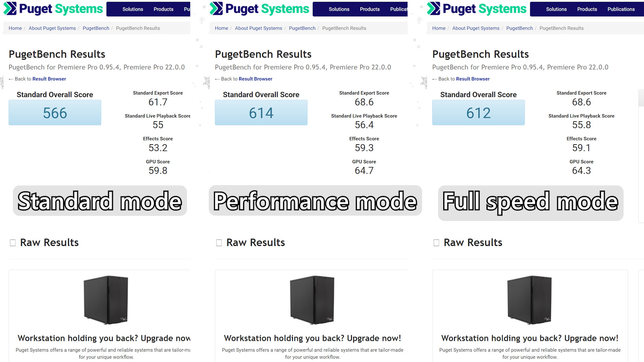The width and height of the screenshot is (644, 362).
Task: Click the PugetBench breadcrumb in the Performance mode panel
Action: tap(302, 28)
